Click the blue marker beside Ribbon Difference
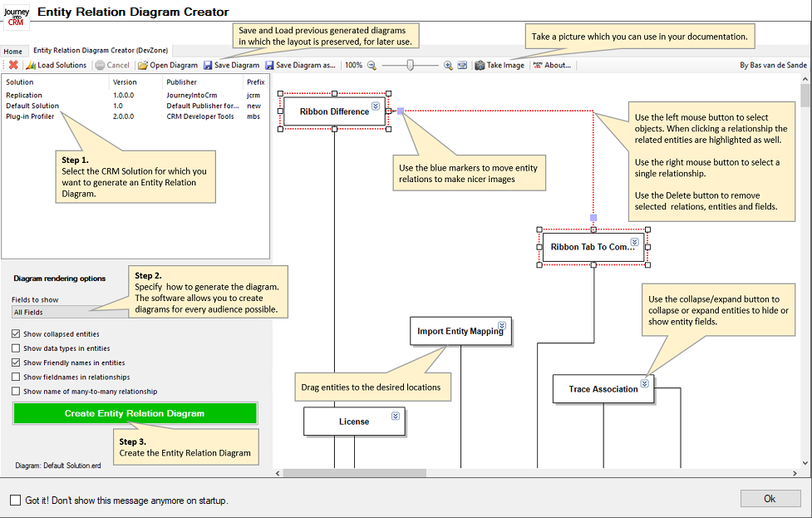812x518 pixels. click(x=401, y=111)
